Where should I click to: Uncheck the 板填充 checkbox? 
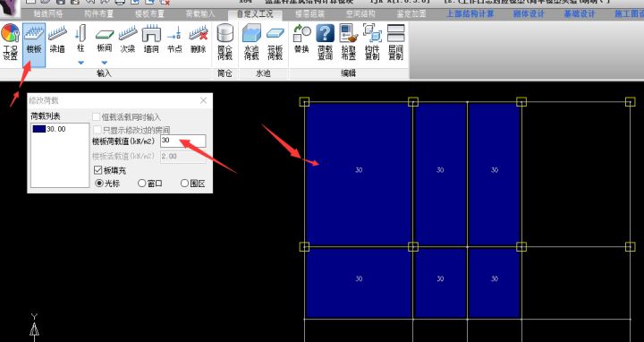point(97,170)
